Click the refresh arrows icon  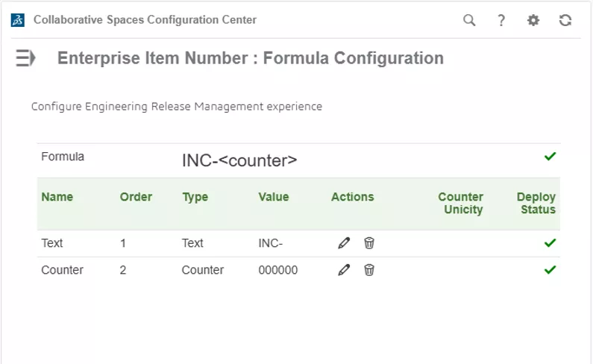tap(565, 20)
